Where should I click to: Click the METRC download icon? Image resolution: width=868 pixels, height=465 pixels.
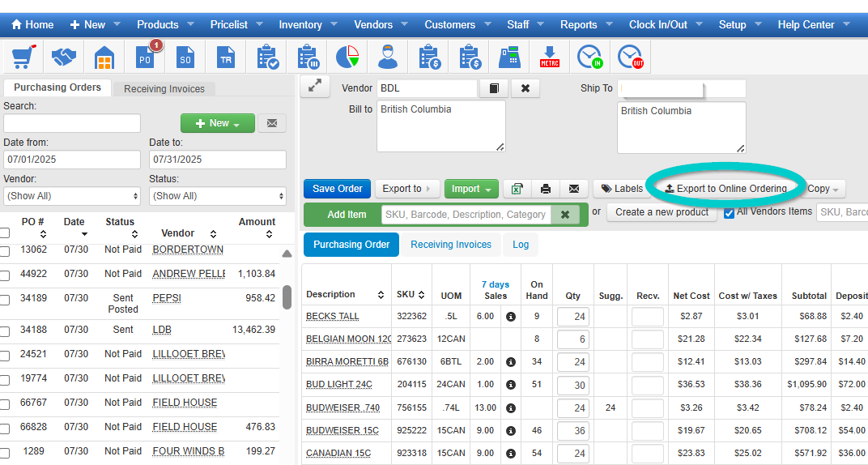pos(550,57)
